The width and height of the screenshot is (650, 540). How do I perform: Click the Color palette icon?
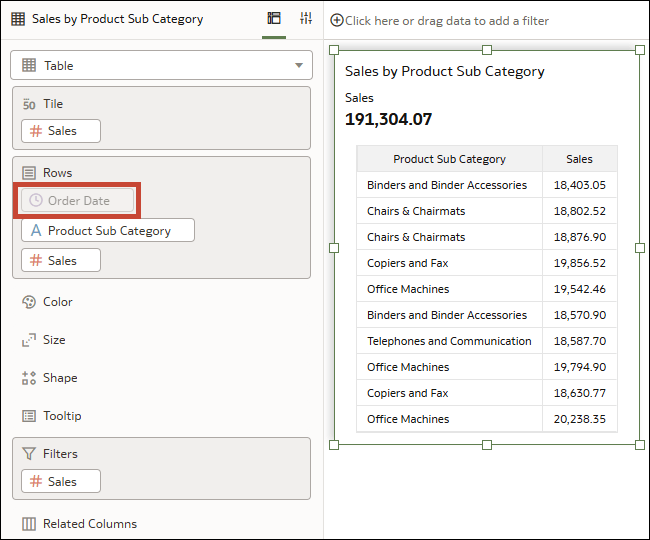click(x=29, y=302)
